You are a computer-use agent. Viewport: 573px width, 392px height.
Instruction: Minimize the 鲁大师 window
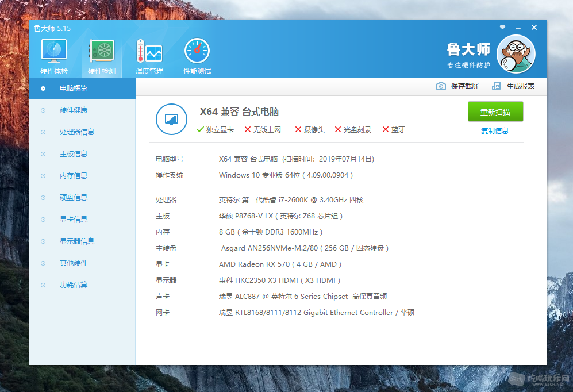click(518, 28)
